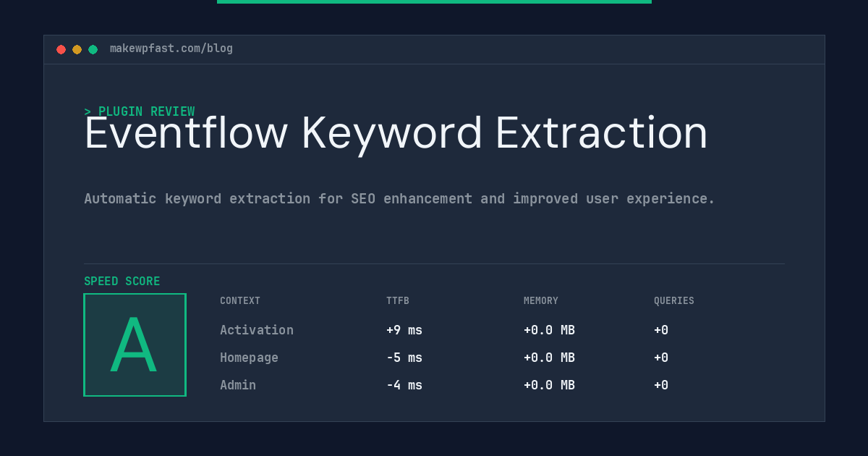Viewport: 868px width, 456px height.
Task: Click the automatic keyword extraction description
Action: (x=399, y=198)
